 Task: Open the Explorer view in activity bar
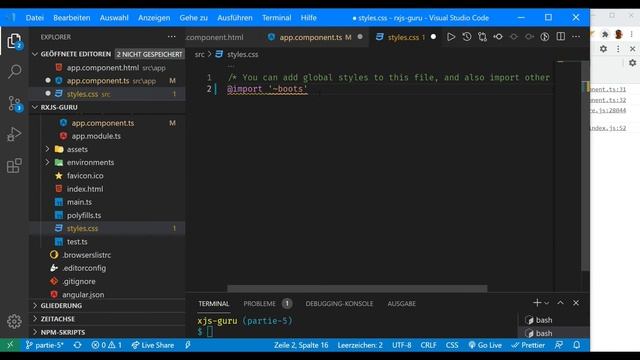coord(14,41)
